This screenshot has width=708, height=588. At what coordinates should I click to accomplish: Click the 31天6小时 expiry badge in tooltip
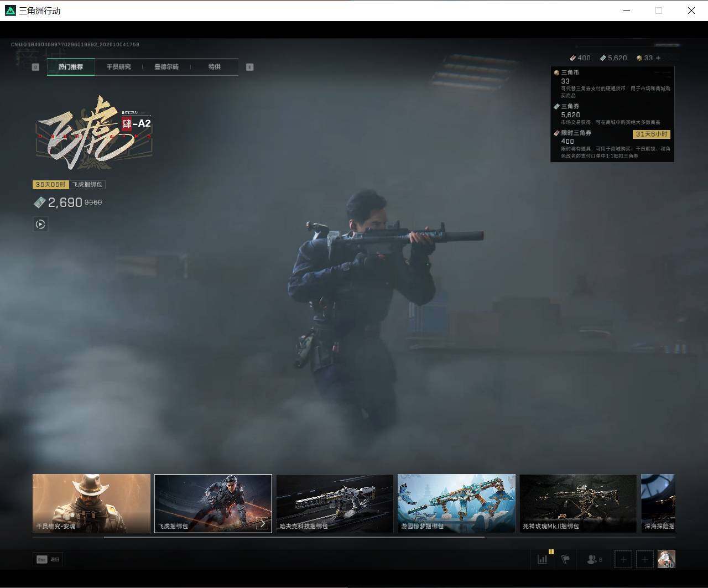pos(652,134)
